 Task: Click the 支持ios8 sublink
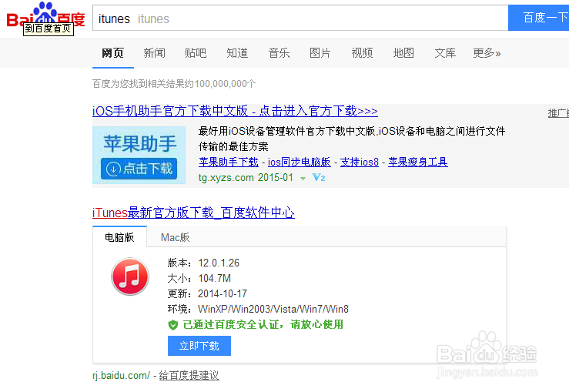(x=360, y=162)
